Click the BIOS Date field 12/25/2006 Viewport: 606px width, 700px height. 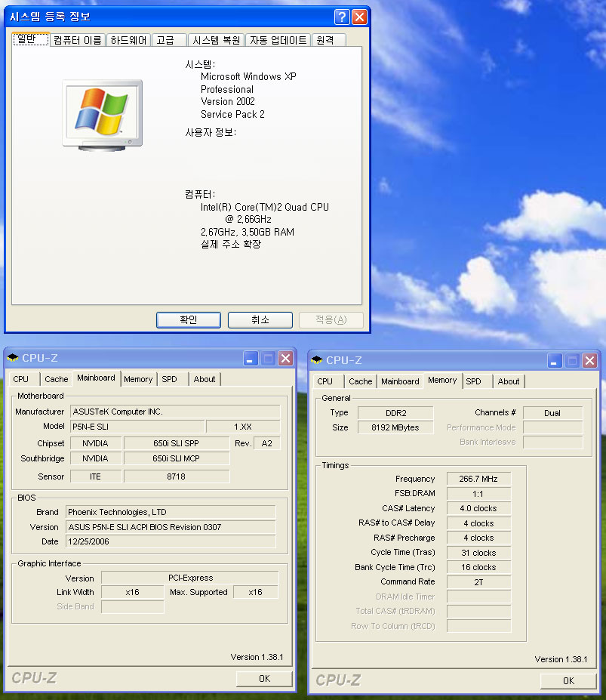tap(171, 541)
